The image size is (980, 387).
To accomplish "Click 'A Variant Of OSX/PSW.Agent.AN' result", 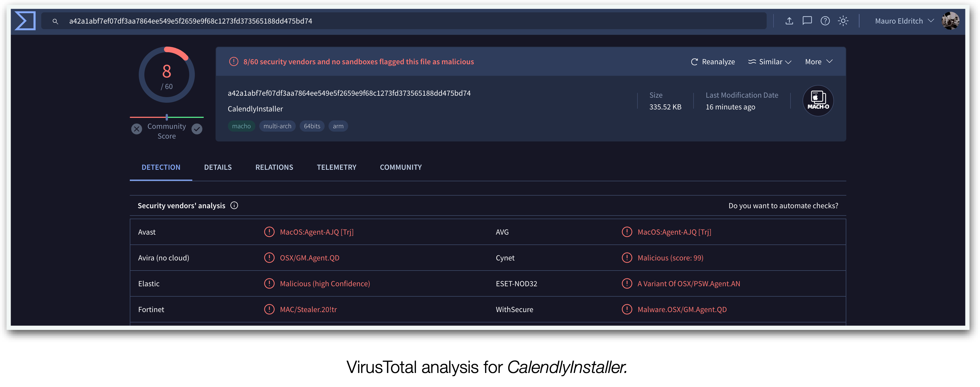I will pos(688,284).
